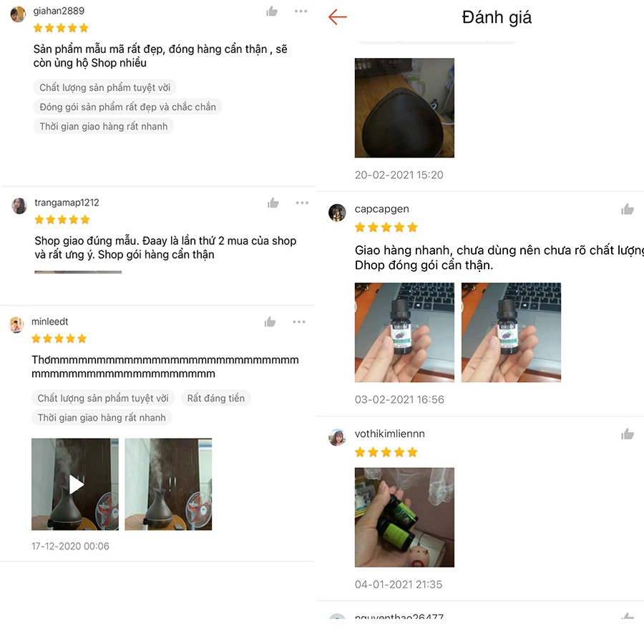Open giahan2889's profile avatar
The width and height of the screenshot is (644, 644).
18,14
